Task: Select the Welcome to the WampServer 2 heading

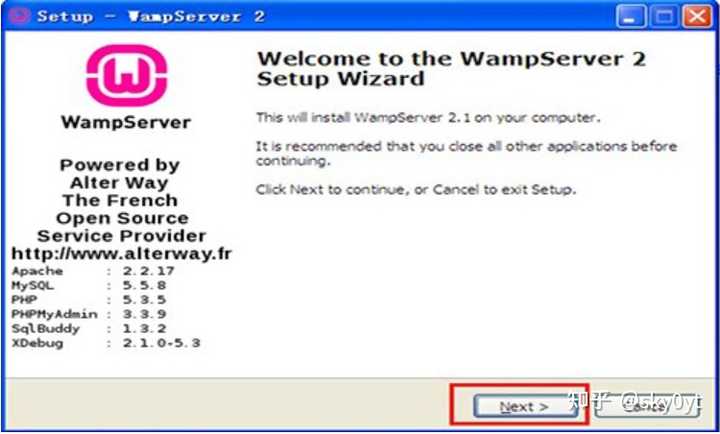Action: coord(451,68)
